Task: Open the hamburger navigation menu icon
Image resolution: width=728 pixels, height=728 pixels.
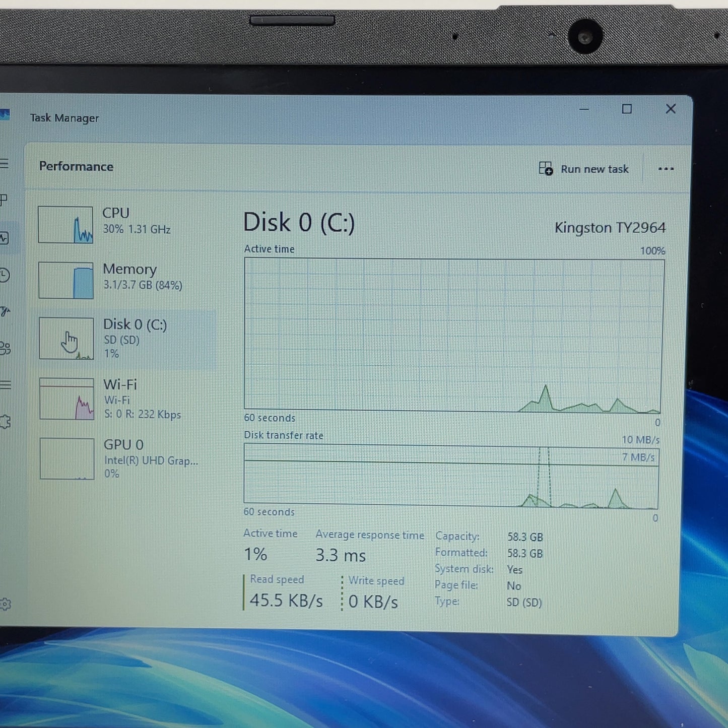Action: point(4,164)
